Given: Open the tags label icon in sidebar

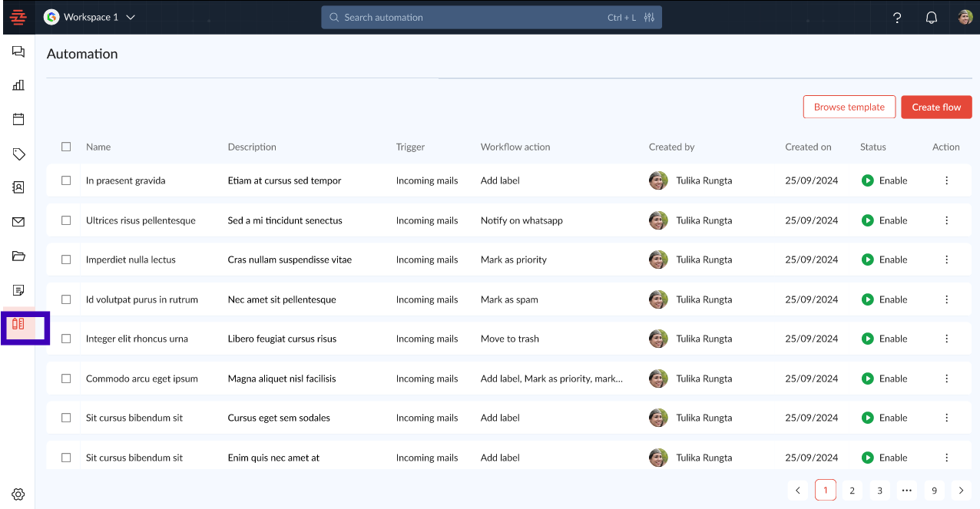Looking at the screenshot, I should (18, 154).
